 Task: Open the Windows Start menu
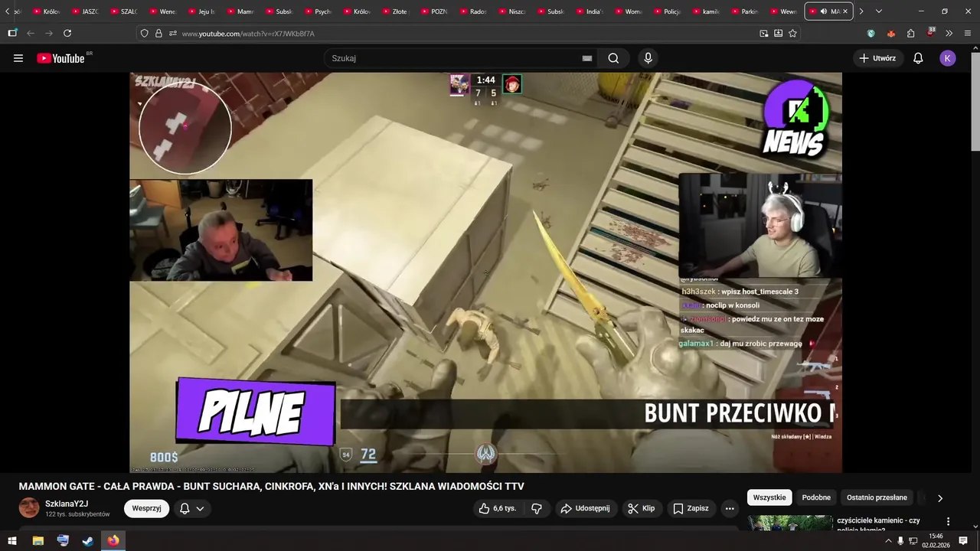point(12,541)
